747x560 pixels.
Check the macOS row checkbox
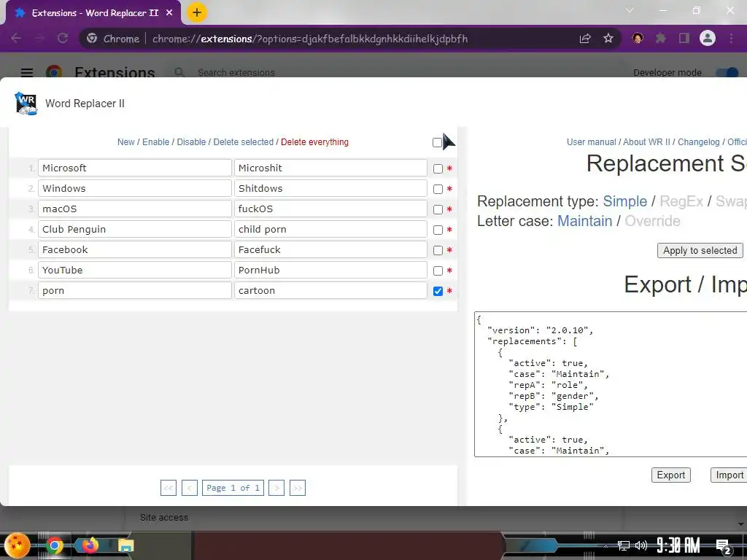tap(438, 209)
